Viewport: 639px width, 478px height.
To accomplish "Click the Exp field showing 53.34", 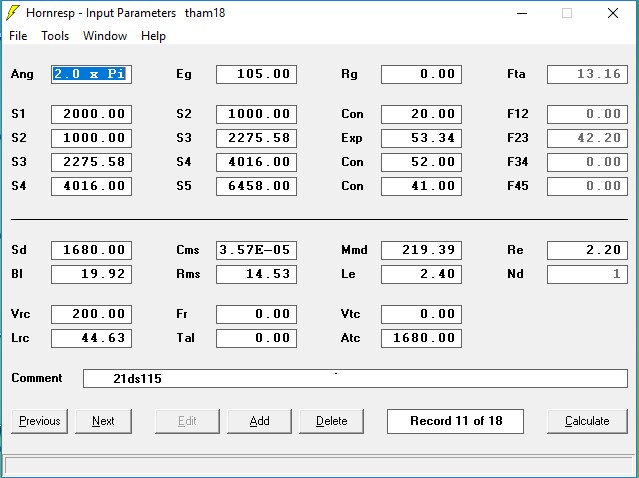I will [x=421, y=138].
